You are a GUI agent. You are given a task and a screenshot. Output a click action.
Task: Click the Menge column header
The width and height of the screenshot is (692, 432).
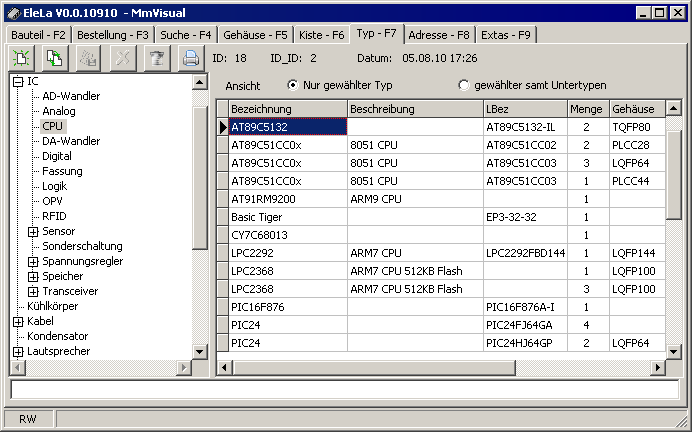[x=585, y=108]
